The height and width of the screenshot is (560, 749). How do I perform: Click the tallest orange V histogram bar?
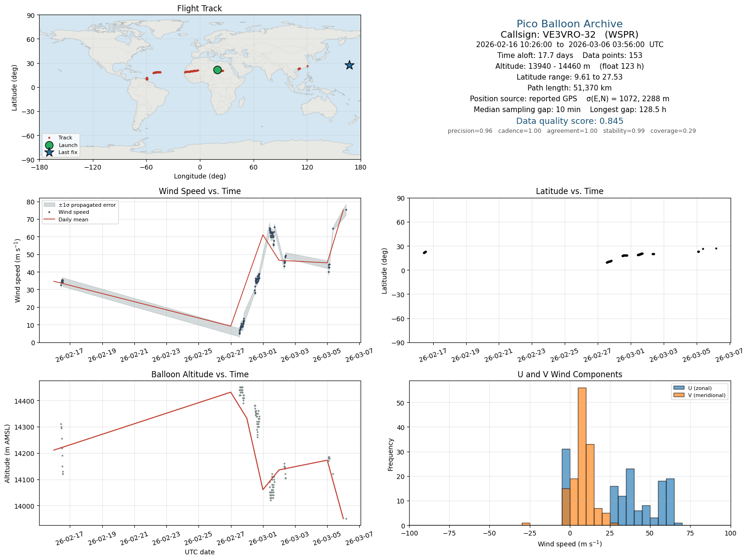[582, 456]
